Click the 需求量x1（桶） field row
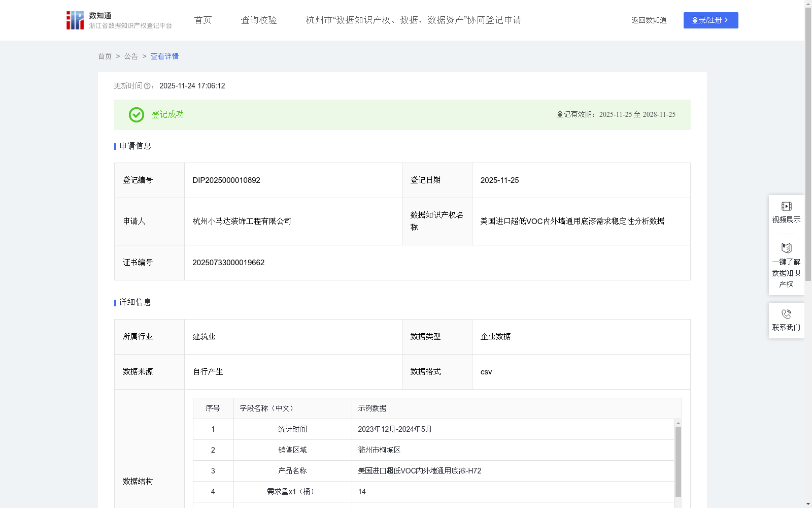 [x=433, y=492]
